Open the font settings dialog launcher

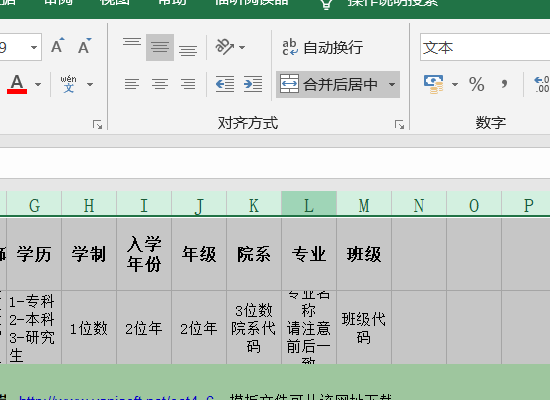point(98,125)
